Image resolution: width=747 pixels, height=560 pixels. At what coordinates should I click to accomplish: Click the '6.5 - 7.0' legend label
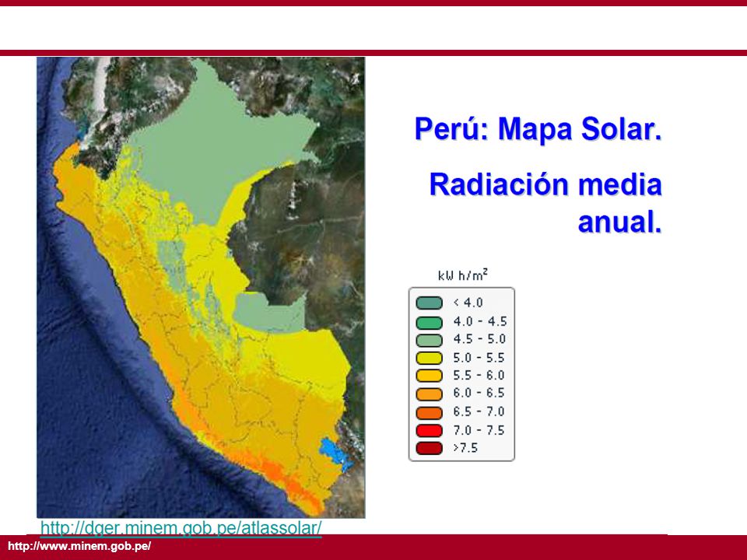point(479,412)
